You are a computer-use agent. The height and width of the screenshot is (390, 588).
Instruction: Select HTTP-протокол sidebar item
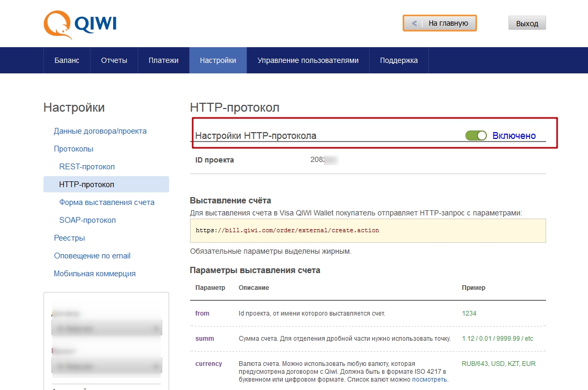pos(87,185)
